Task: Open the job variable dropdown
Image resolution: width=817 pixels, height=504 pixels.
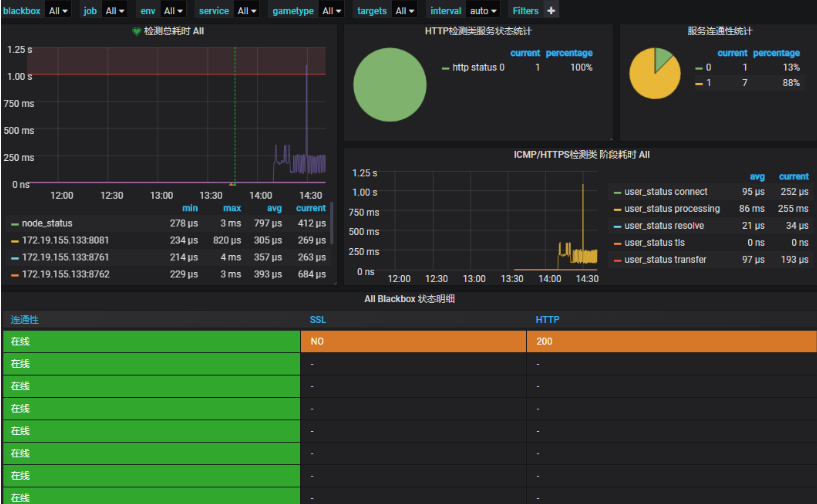Action: 115,11
